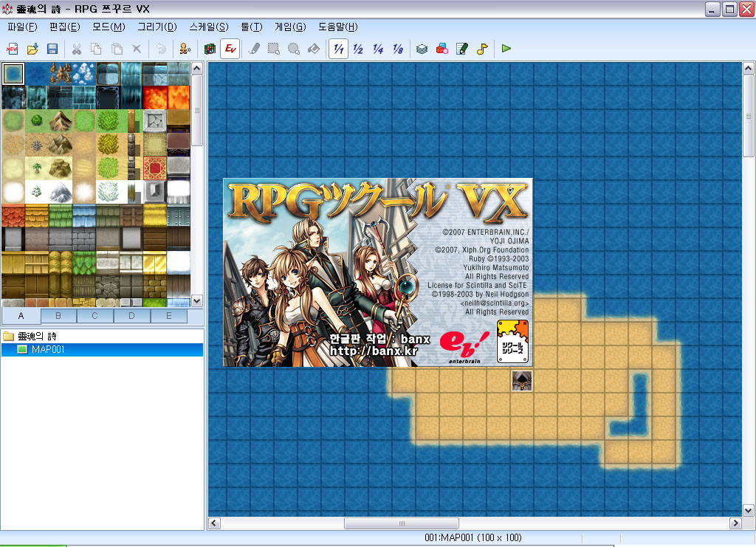756x547 pixels.
Task: Minimize the RPG Maker VX window
Action: click(712, 10)
